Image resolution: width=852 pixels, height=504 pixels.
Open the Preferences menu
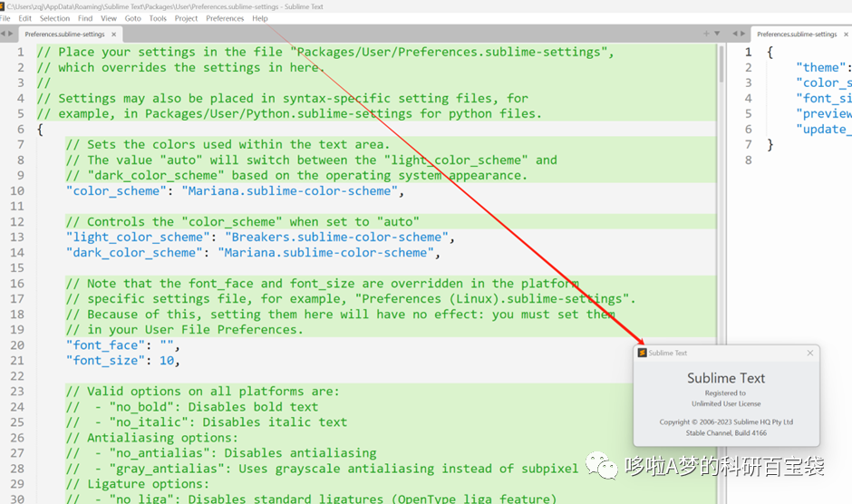point(225,18)
